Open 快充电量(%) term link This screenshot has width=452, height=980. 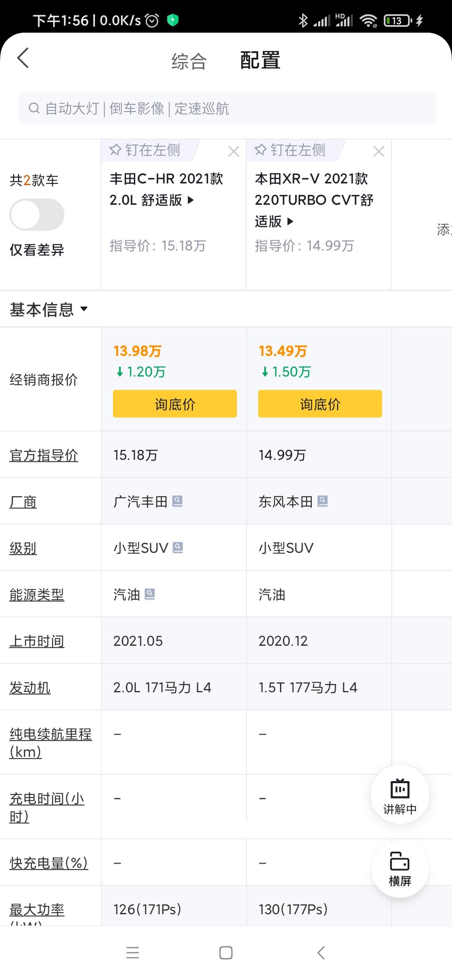coord(49,863)
